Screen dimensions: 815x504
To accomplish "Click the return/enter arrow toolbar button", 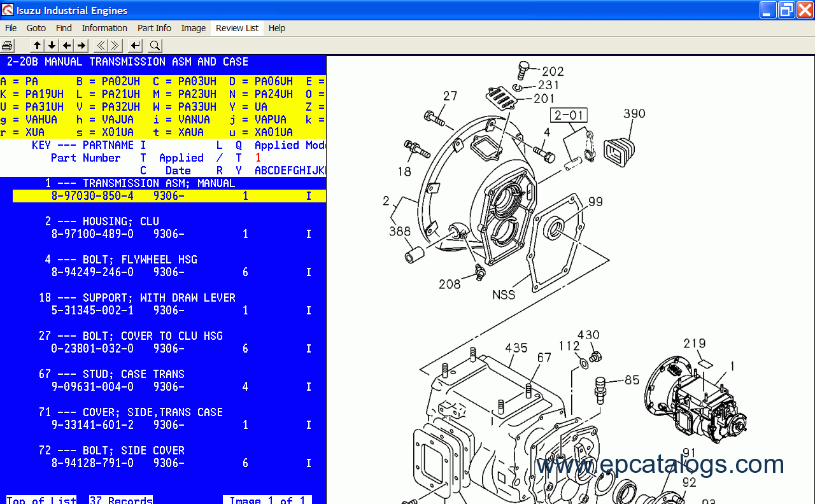I will [135, 46].
